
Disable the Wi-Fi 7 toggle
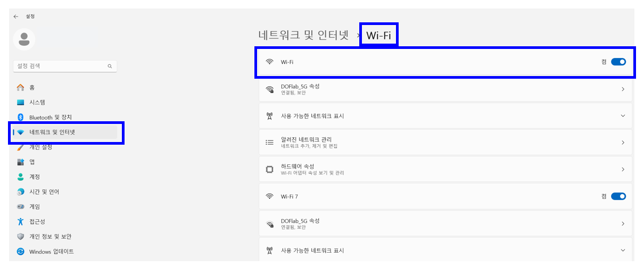618,196
